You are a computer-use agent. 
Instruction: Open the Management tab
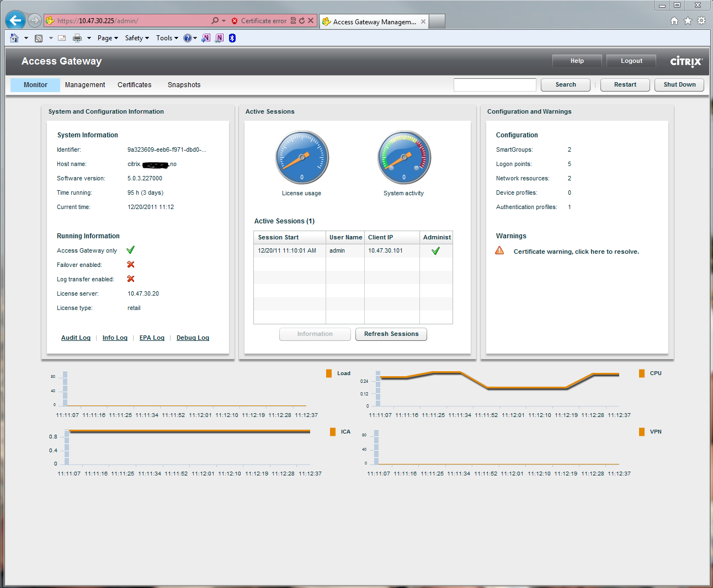click(x=85, y=85)
